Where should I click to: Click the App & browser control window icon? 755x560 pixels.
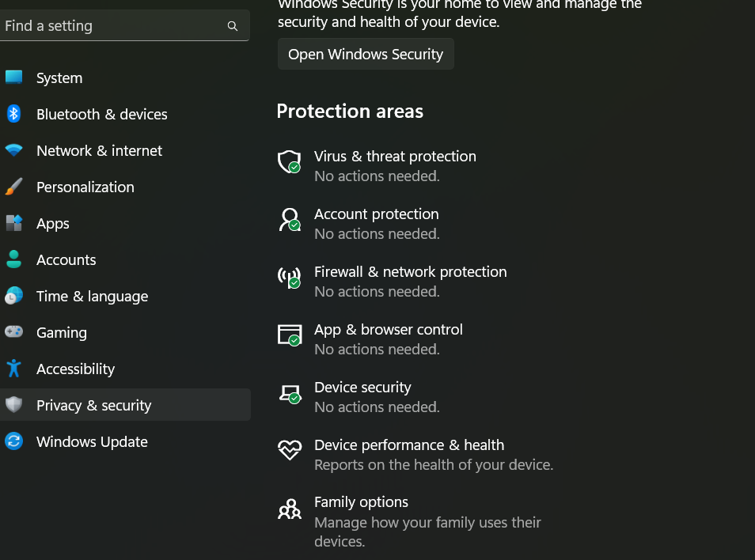click(x=290, y=335)
